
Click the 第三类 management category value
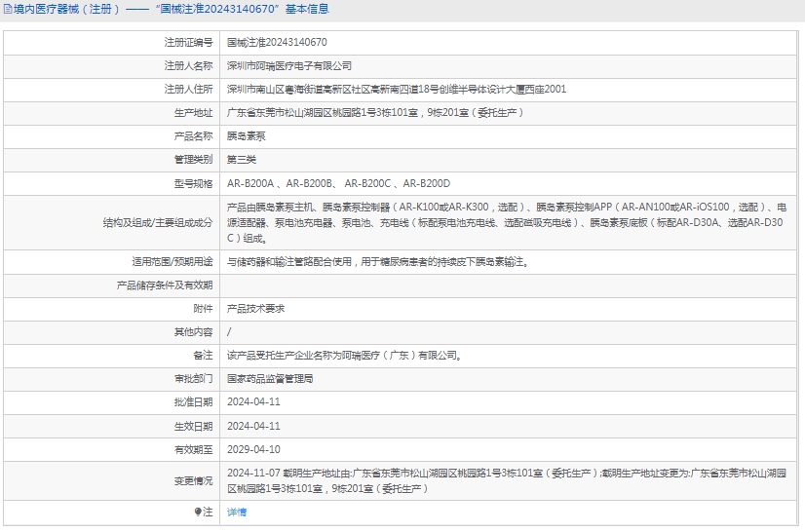tap(241, 160)
